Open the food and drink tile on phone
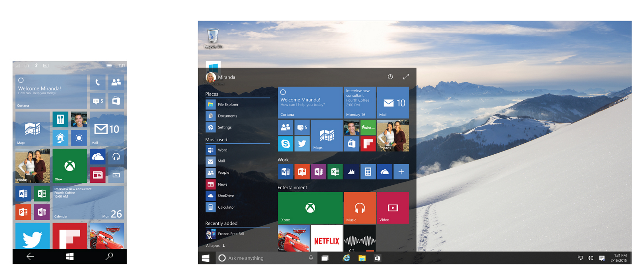Image resolution: width=644 pixels, height=279 pixels. (x=60, y=119)
